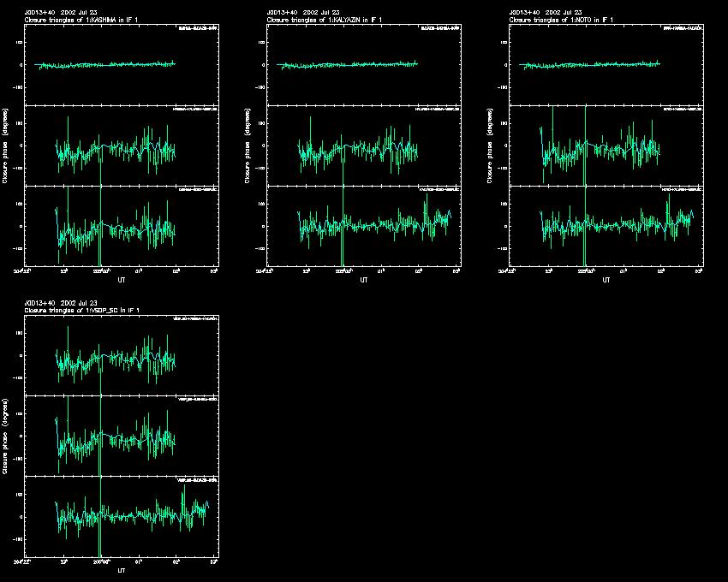The image size is (728, 582).
Task: Select the bottom closure panel of the VSOP_SC plot
Action: click(x=121, y=517)
